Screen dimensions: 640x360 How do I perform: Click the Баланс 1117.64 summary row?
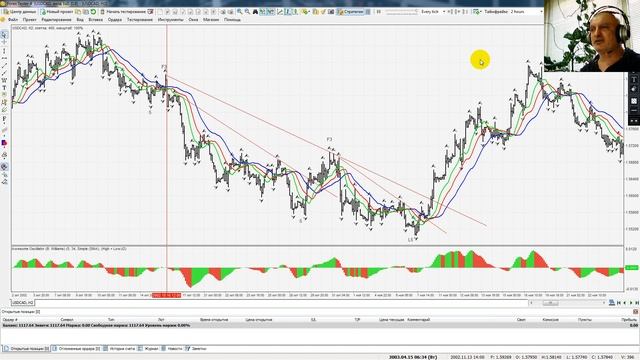tap(320, 325)
